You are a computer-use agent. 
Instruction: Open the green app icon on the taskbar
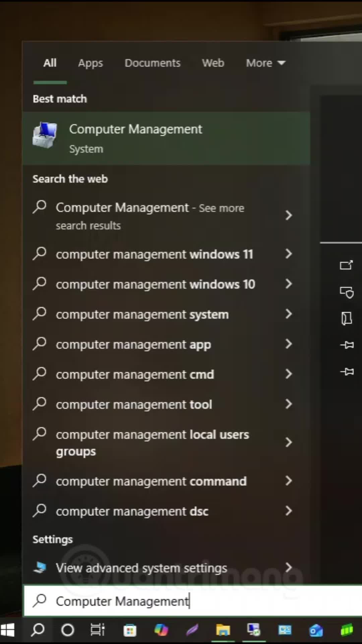(347, 630)
